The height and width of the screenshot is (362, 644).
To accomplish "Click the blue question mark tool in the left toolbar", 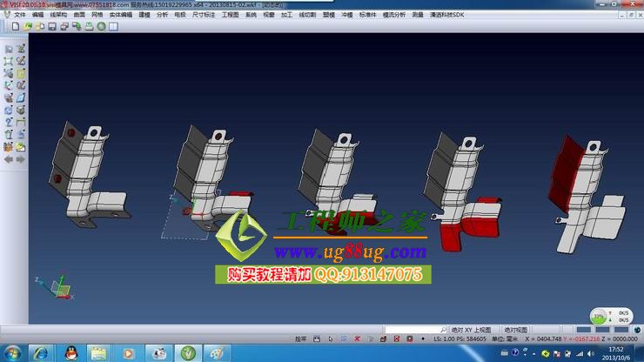I will pos(8,122).
